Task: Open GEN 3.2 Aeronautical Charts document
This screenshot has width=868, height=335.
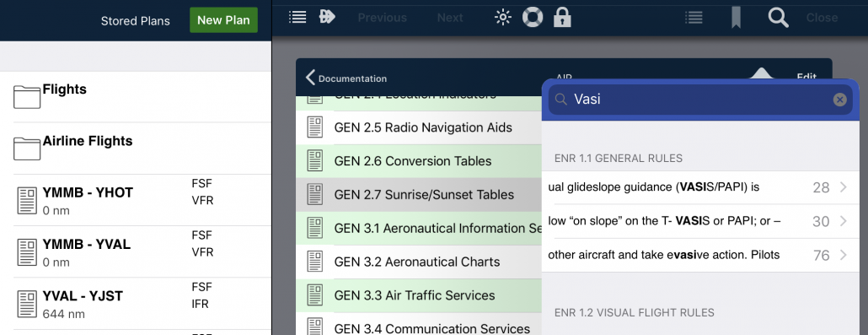Action: click(x=419, y=262)
